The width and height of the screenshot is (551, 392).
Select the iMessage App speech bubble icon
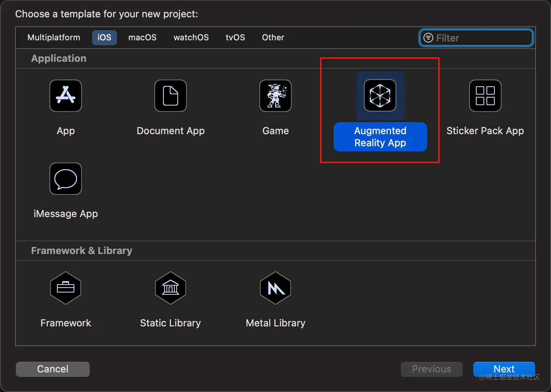pos(66,179)
